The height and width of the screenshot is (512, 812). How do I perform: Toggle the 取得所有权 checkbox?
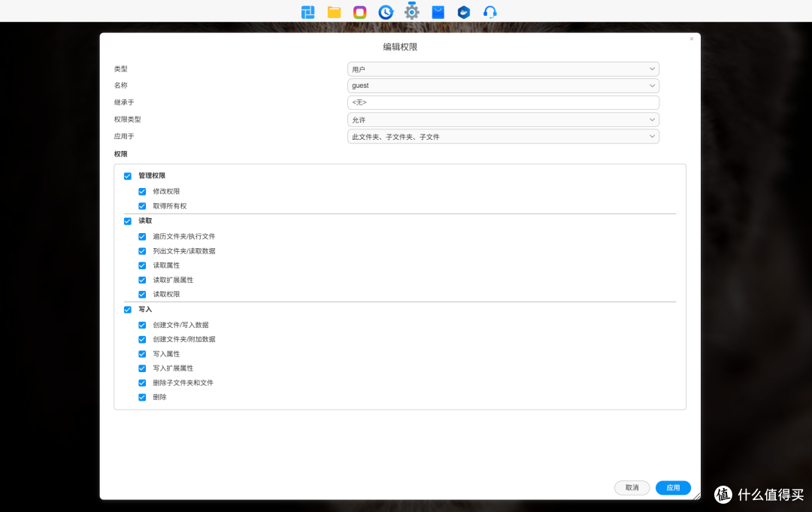click(142, 206)
